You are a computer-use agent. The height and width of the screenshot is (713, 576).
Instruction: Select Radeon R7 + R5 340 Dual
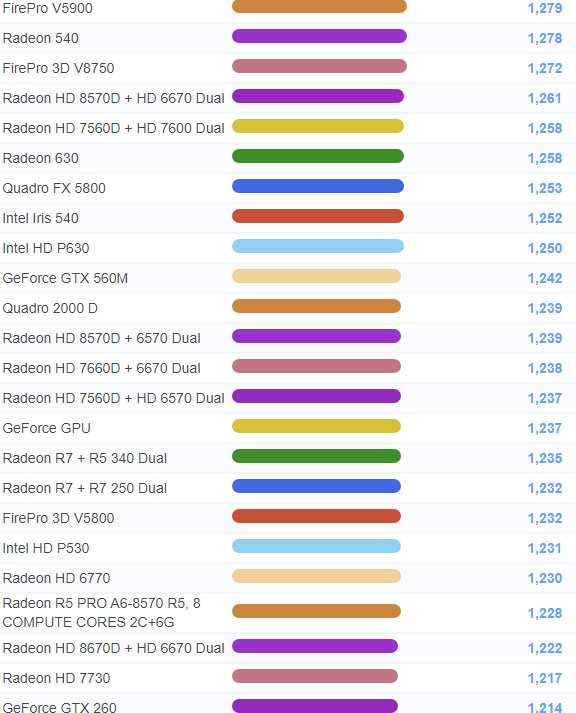pos(85,458)
